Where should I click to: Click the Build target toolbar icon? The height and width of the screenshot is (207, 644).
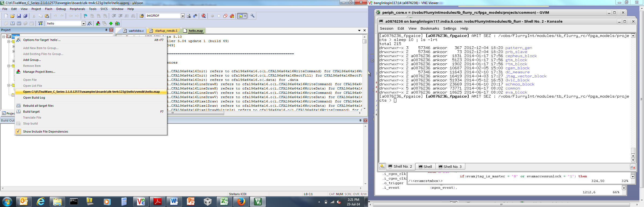[12, 23]
